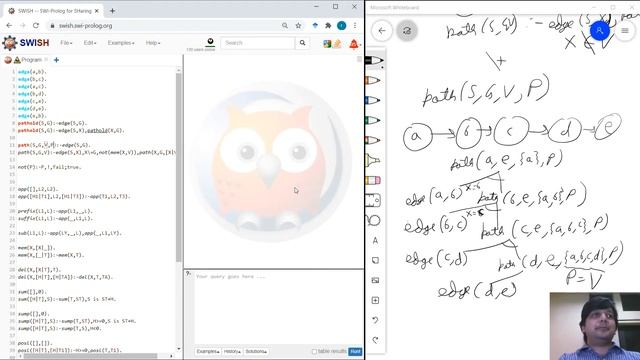Close the Program tab
This screenshot has height=360, width=640.
click(x=46, y=60)
